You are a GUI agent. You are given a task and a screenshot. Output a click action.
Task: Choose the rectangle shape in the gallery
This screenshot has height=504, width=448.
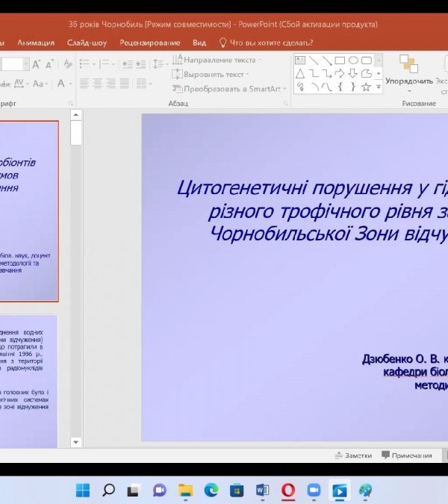click(x=340, y=60)
